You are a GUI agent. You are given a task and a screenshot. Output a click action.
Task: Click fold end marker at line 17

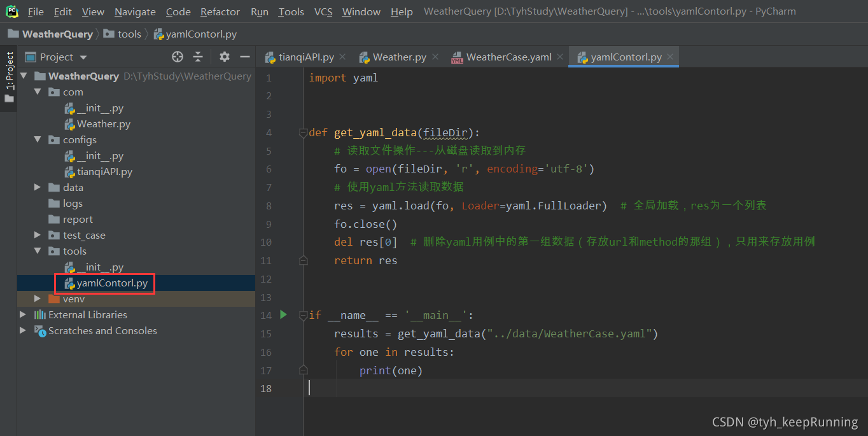[x=304, y=370]
